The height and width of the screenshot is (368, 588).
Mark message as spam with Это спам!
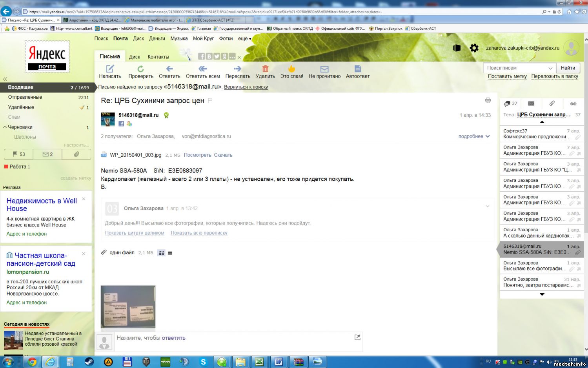291,69
